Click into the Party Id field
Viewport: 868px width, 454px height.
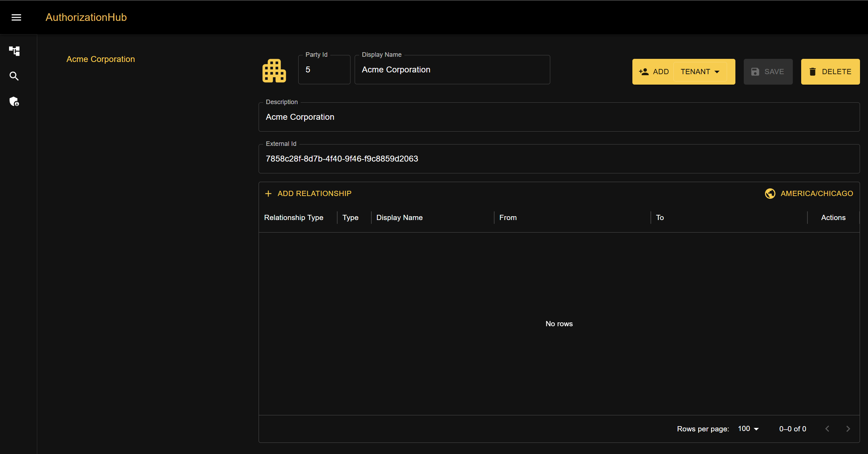point(324,70)
